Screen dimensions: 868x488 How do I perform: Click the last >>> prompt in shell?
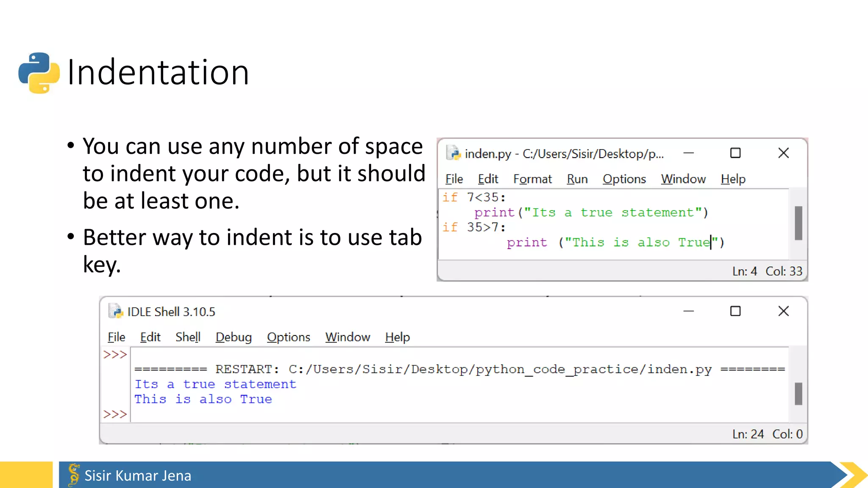tap(115, 414)
